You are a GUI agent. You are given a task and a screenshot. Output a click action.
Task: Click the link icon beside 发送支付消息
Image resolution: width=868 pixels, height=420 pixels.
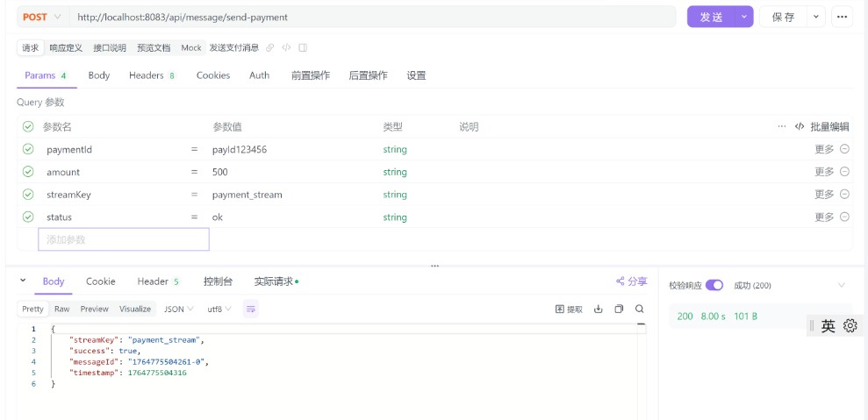pos(269,47)
